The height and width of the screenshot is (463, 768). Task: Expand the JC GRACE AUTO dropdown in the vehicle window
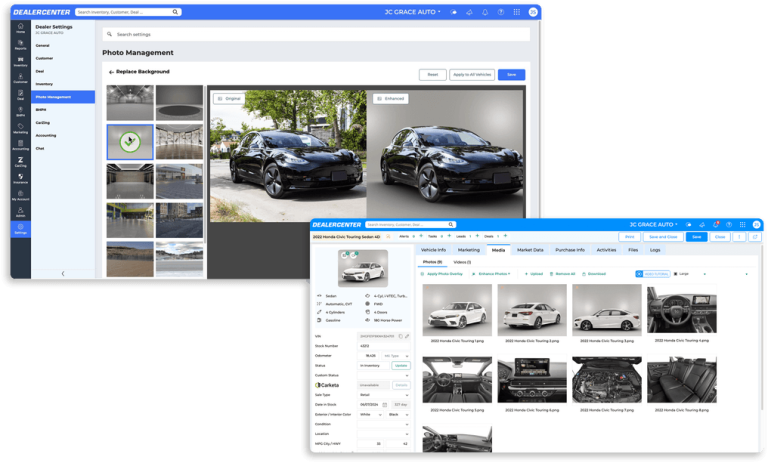click(653, 224)
